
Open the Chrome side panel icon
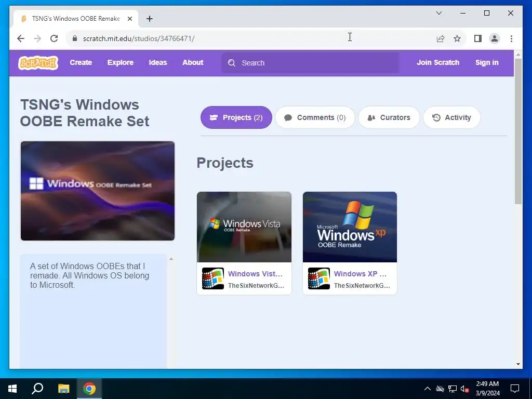(478, 38)
